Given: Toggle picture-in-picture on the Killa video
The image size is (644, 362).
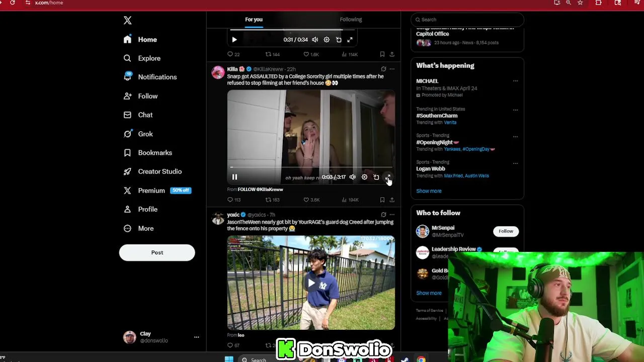Looking at the screenshot, I should click(x=376, y=177).
